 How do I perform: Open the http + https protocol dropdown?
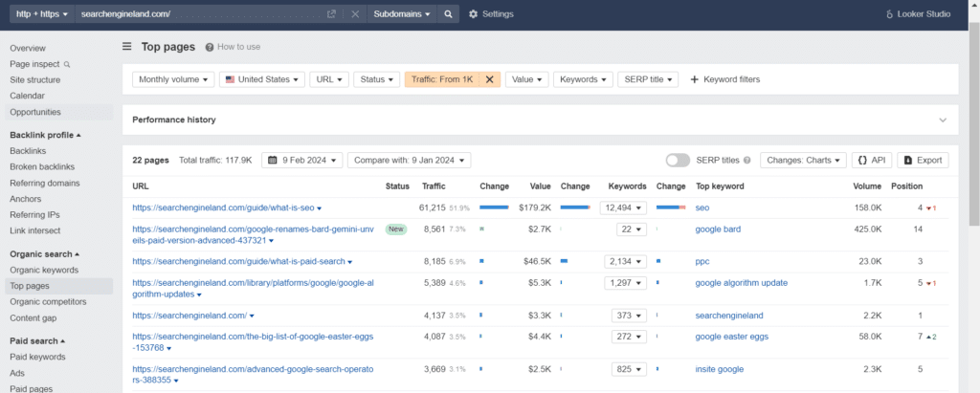point(42,13)
